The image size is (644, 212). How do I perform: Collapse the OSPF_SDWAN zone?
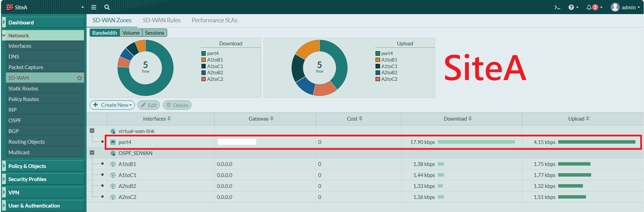point(92,153)
